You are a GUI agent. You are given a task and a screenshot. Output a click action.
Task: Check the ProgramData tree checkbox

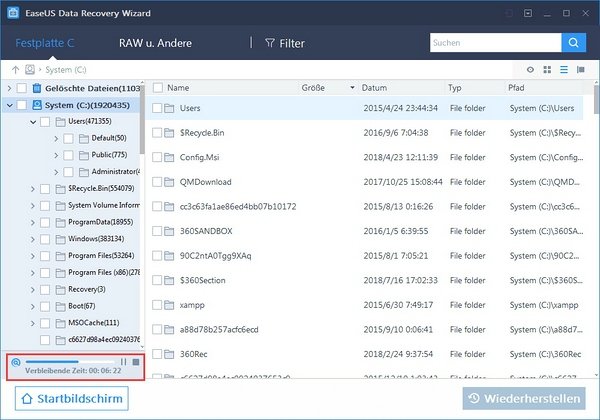[x=45, y=222]
